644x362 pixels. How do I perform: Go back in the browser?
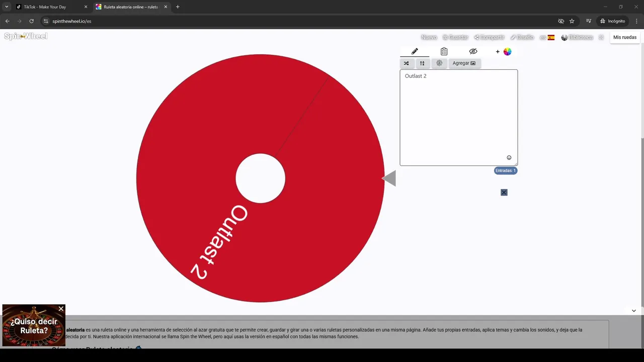pos(7,21)
